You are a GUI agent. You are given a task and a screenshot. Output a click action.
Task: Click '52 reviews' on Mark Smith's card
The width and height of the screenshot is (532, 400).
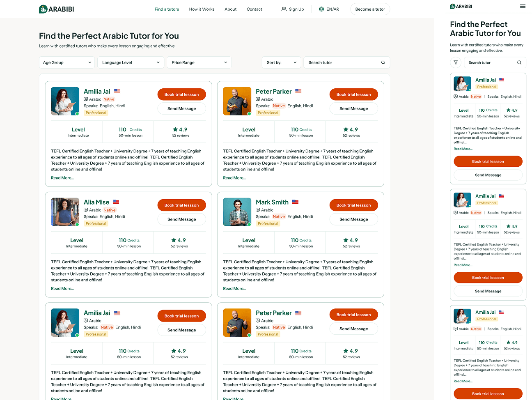point(351,246)
